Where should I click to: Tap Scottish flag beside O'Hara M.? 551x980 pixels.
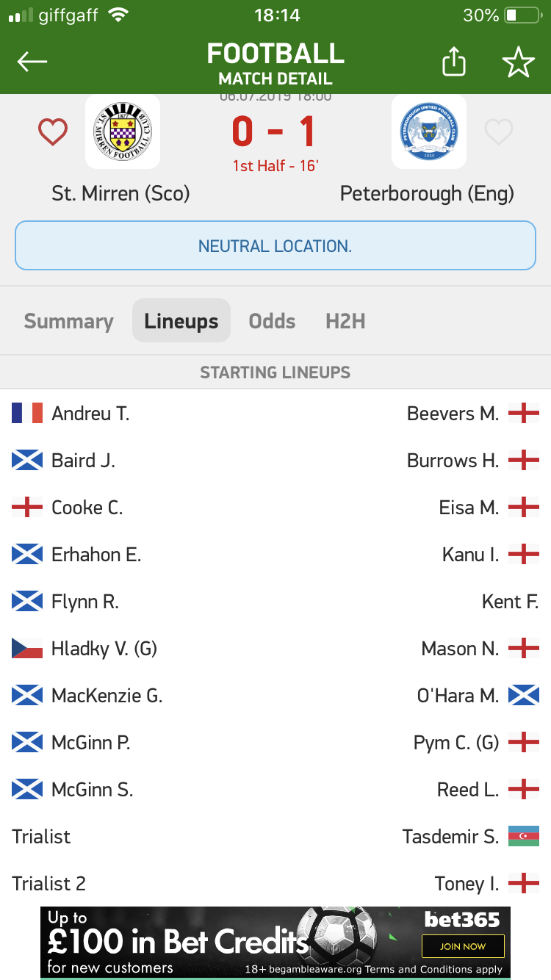(524, 695)
